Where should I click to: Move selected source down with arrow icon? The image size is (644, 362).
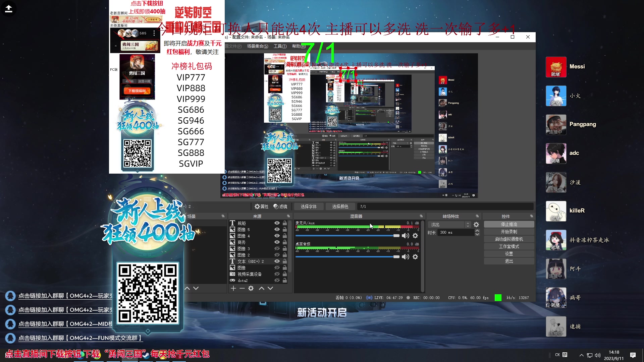[x=270, y=288]
